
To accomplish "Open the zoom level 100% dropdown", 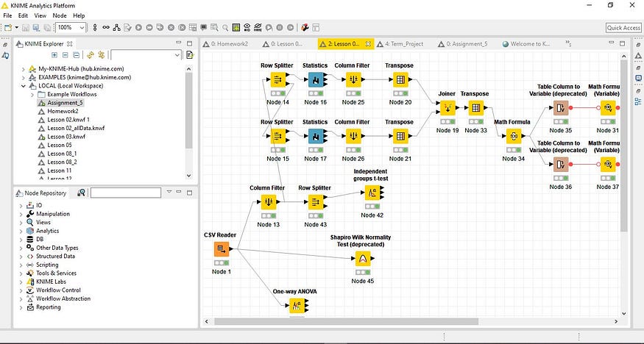I will tap(82, 27).
